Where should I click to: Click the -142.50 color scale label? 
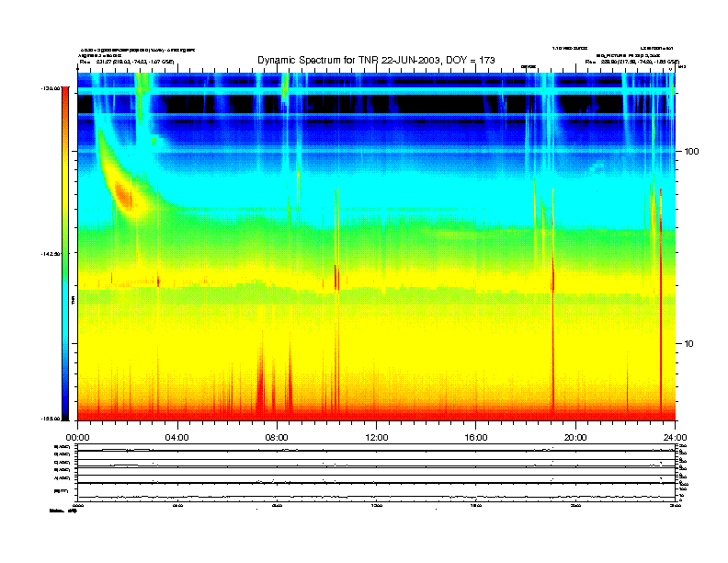pos(51,254)
